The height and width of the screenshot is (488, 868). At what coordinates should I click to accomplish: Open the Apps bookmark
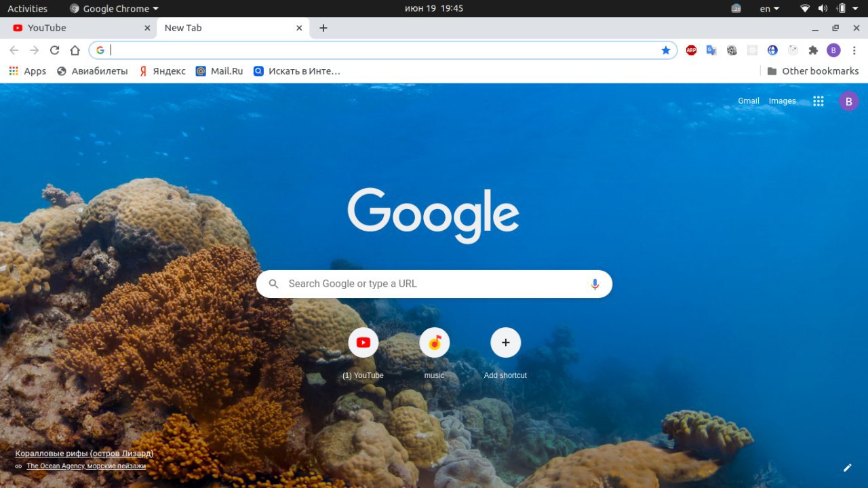point(28,71)
